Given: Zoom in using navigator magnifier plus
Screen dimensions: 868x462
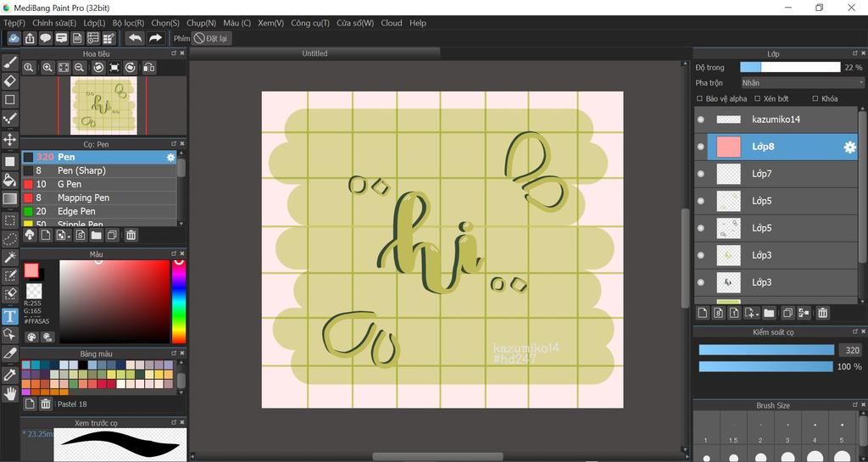Looking at the screenshot, I should click(x=47, y=68).
